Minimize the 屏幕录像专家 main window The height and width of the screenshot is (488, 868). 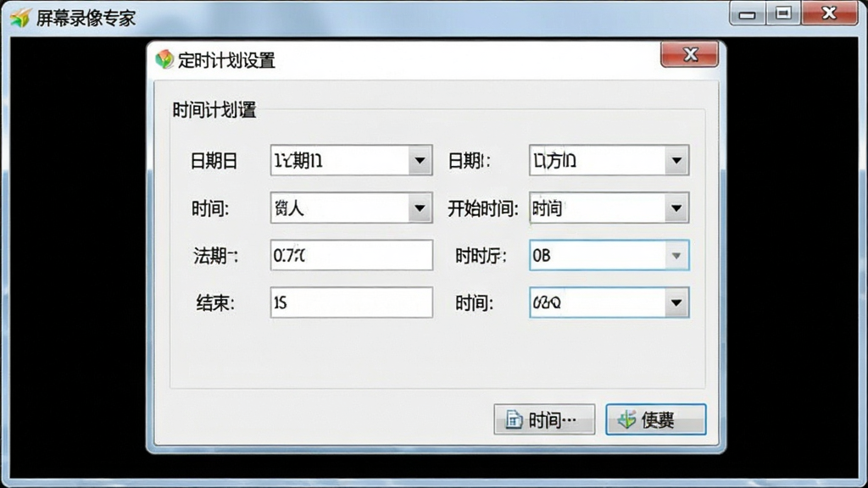748,14
